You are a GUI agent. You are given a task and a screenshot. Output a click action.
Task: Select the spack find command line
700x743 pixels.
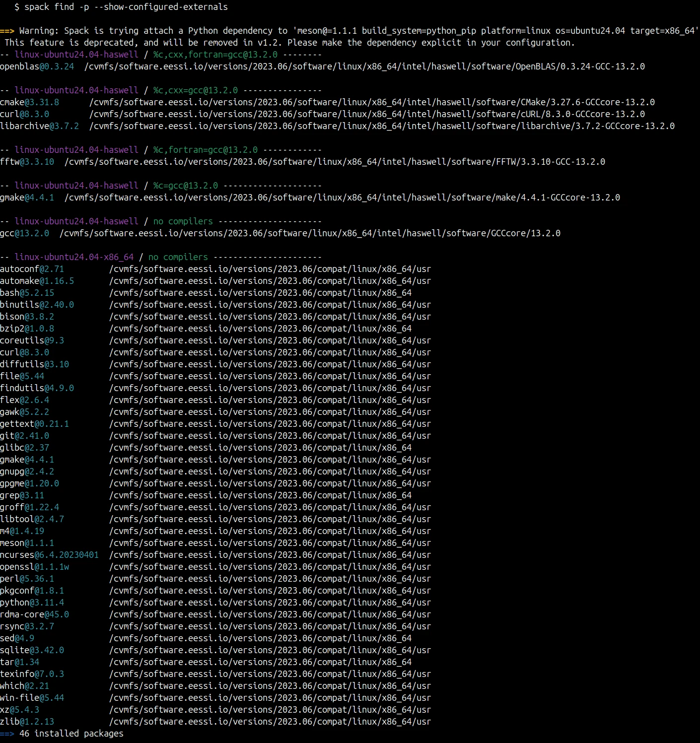[x=121, y=6]
